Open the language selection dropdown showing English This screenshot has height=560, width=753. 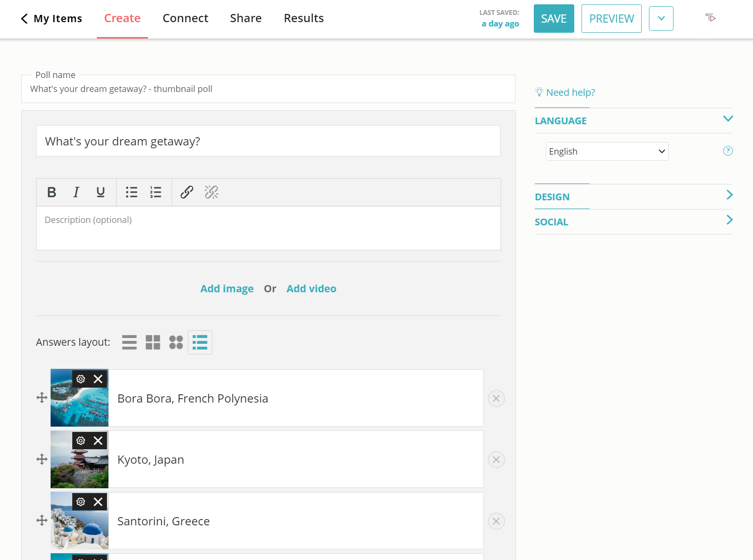pos(607,151)
